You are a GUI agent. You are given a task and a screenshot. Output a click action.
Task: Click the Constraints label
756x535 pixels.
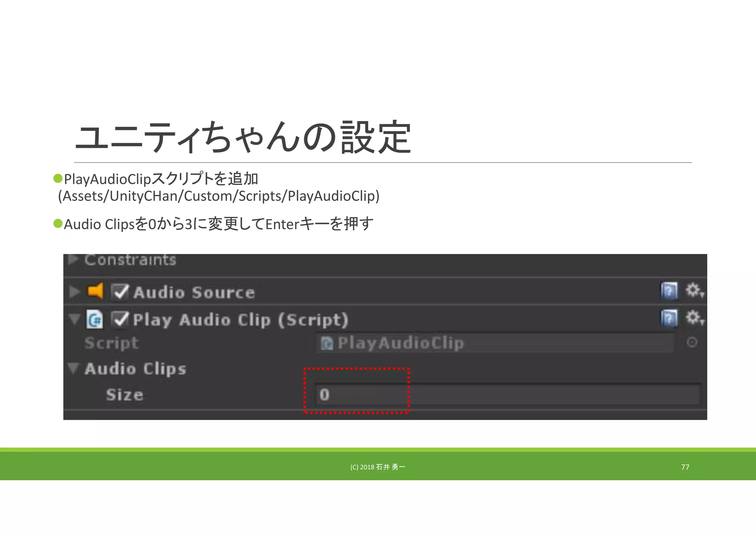pos(130,260)
